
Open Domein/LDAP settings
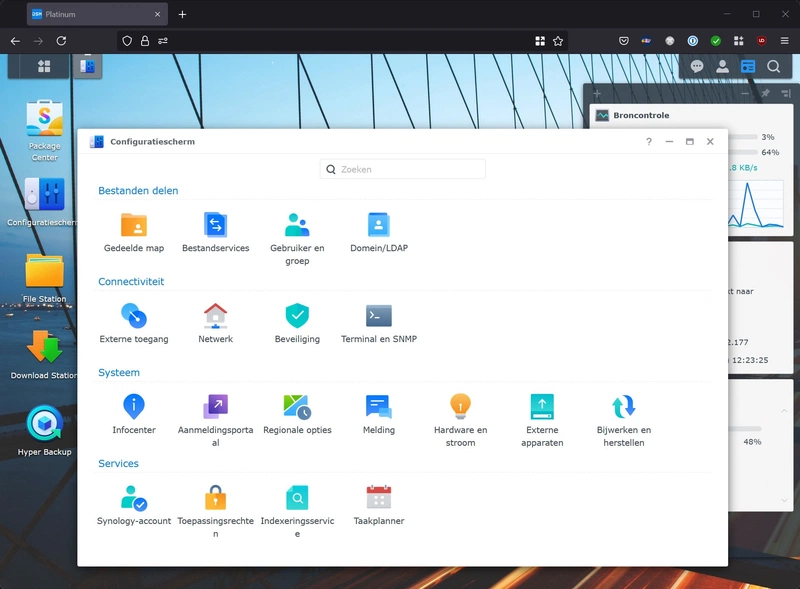pos(378,222)
